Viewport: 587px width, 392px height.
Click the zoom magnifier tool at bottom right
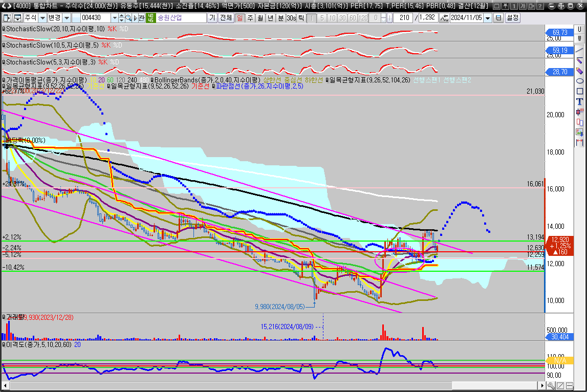click(x=551, y=385)
